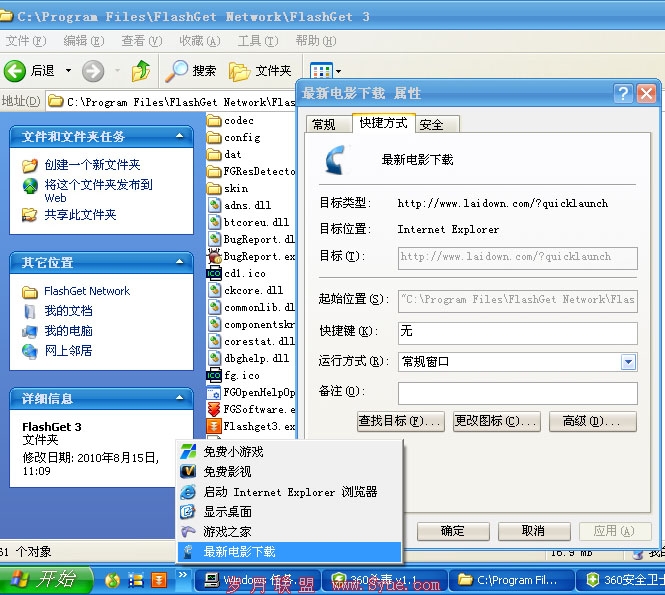The width and height of the screenshot is (665, 595).
Task: Click 查找目标 button
Action: 401,421
